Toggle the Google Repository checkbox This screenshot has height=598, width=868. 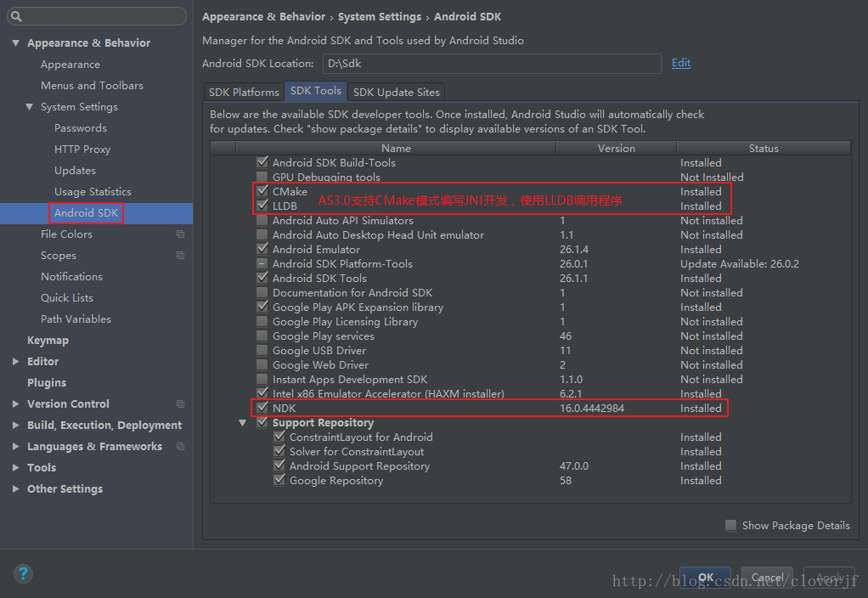pos(279,480)
